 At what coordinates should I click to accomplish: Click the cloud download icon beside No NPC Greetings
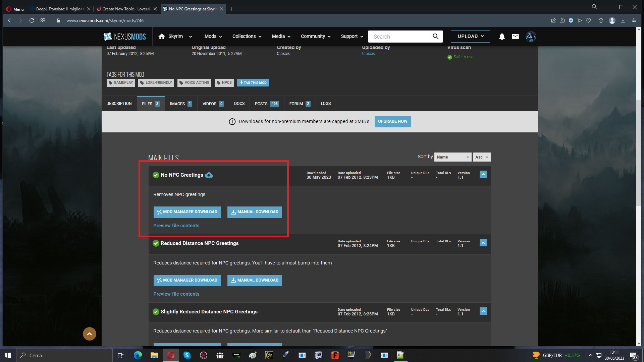[x=209, y=175]
